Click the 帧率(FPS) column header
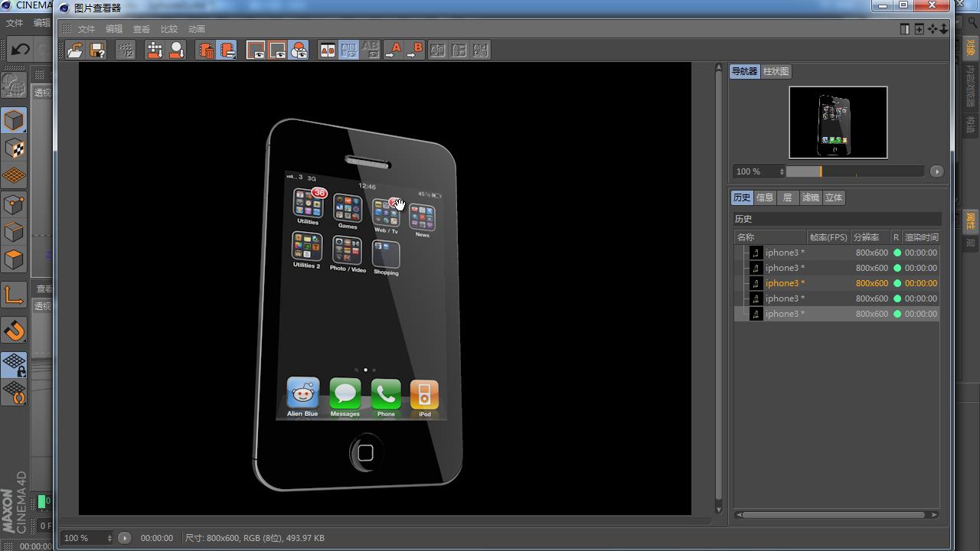 828,237
